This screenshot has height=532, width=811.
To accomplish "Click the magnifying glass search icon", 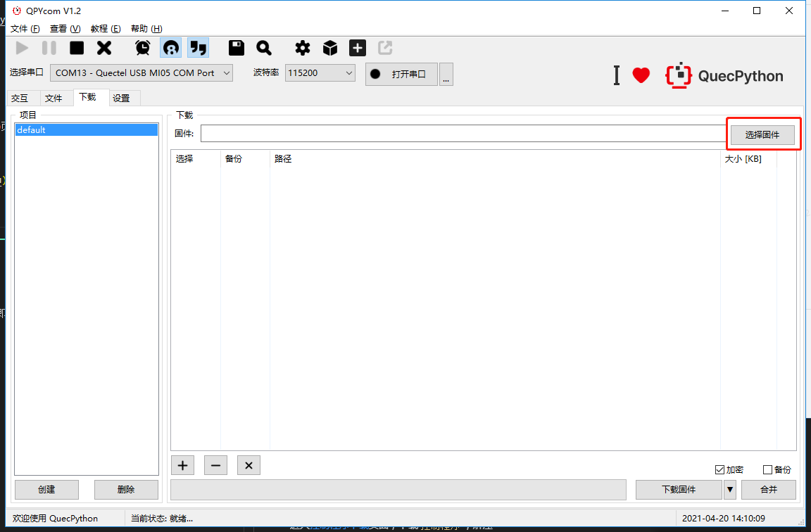I will [264, 48].
